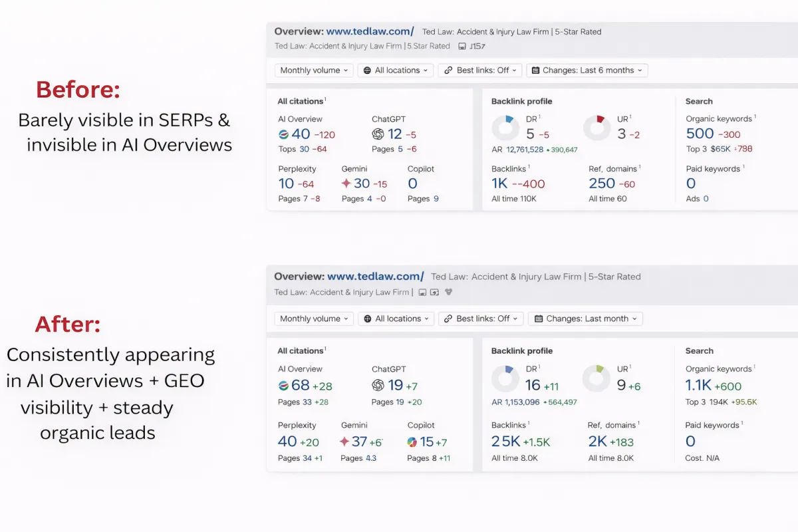
Task: Click the 1.1K organic keywords value
Action: [698, 386]
